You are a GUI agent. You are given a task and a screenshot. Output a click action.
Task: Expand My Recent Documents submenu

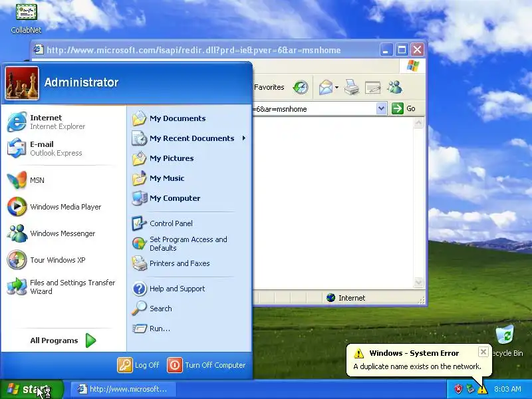pyautogui.click(x=190, y=138)
